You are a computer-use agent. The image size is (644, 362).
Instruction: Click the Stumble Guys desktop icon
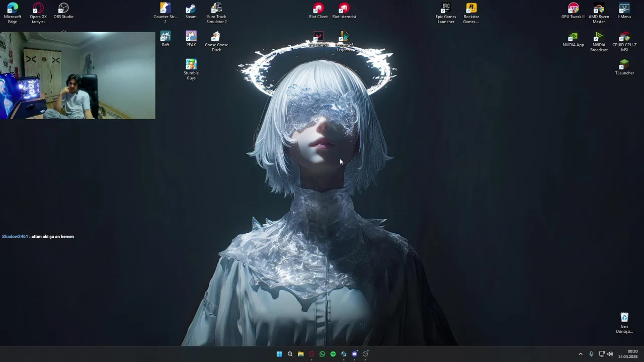(x=191, y=69)
